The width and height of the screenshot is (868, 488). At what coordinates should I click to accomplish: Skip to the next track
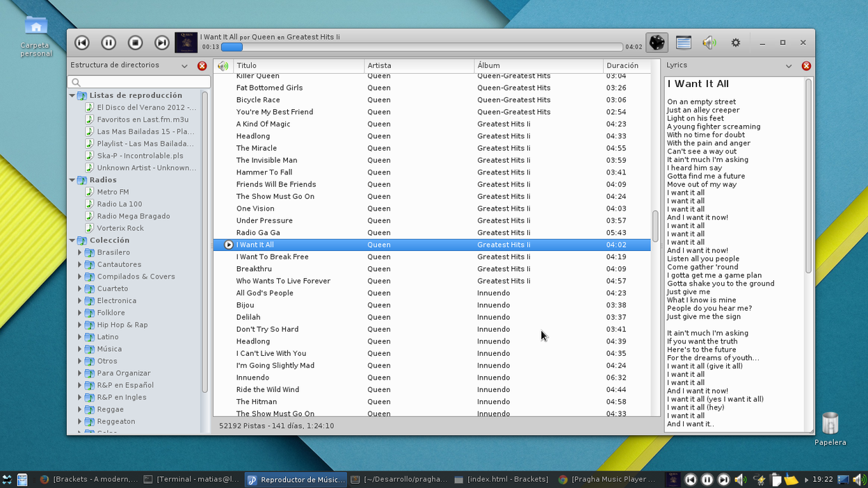tap(161, 43)
